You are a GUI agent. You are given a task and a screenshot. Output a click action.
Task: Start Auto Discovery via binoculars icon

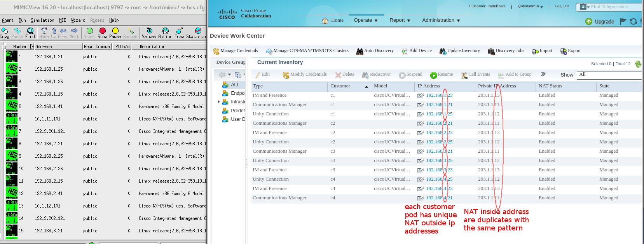[360, 51]
